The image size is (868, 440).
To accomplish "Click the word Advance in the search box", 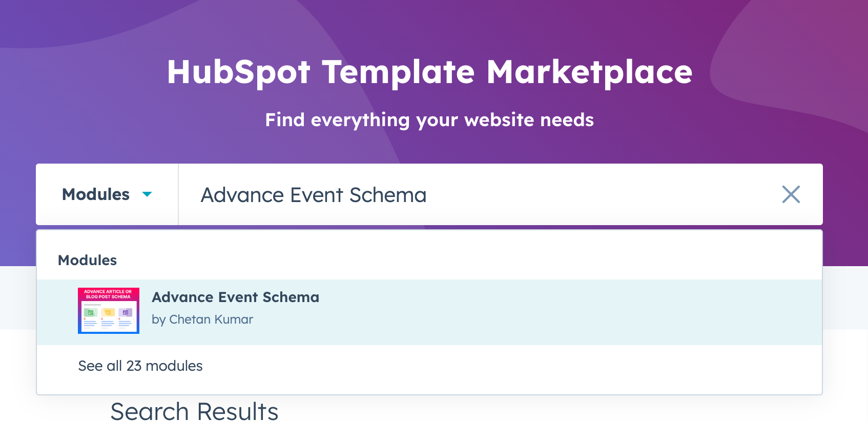I will pyautogui.click(x=243, y=195).
